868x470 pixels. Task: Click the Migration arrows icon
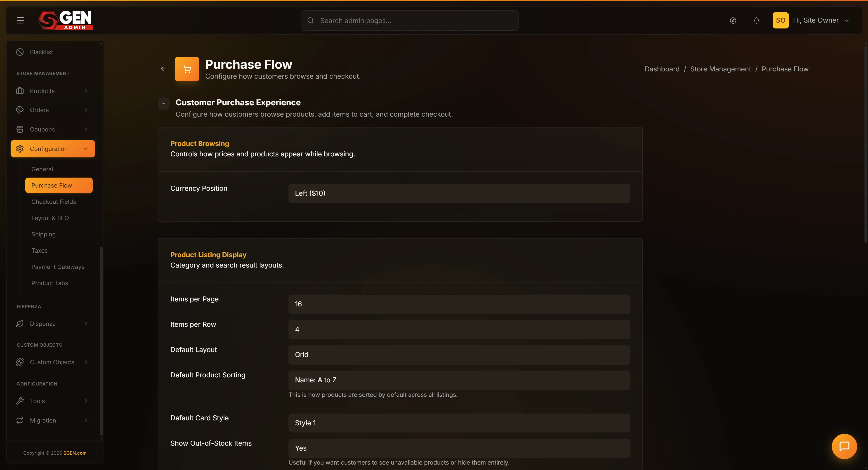pos(20,420)
